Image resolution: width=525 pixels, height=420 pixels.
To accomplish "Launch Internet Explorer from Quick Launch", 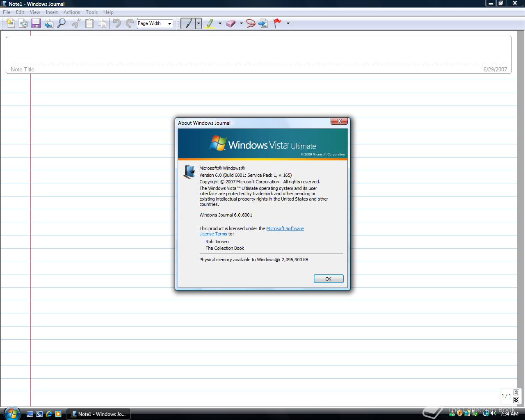I will (x=49, y=414).
